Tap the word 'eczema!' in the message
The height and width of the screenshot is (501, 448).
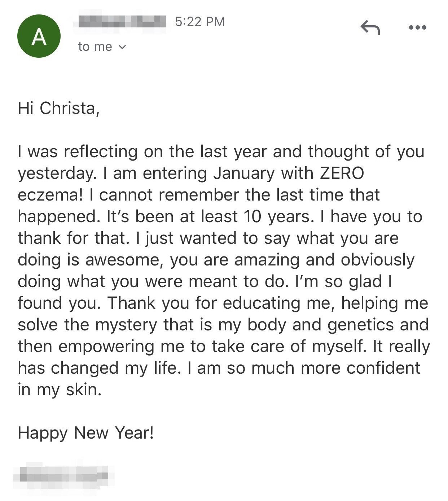point(50,195)
